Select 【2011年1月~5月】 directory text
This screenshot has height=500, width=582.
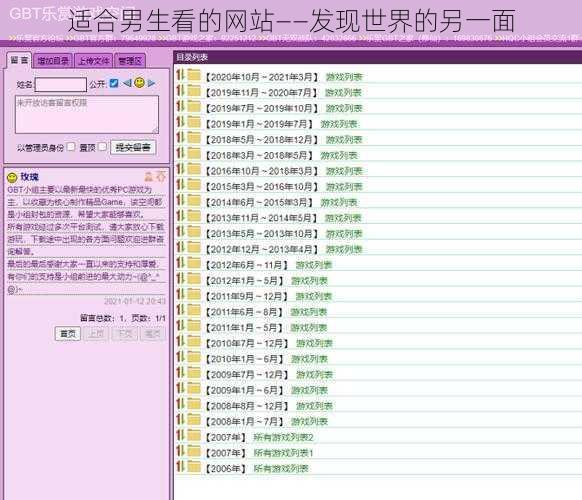tap(244, 328)
